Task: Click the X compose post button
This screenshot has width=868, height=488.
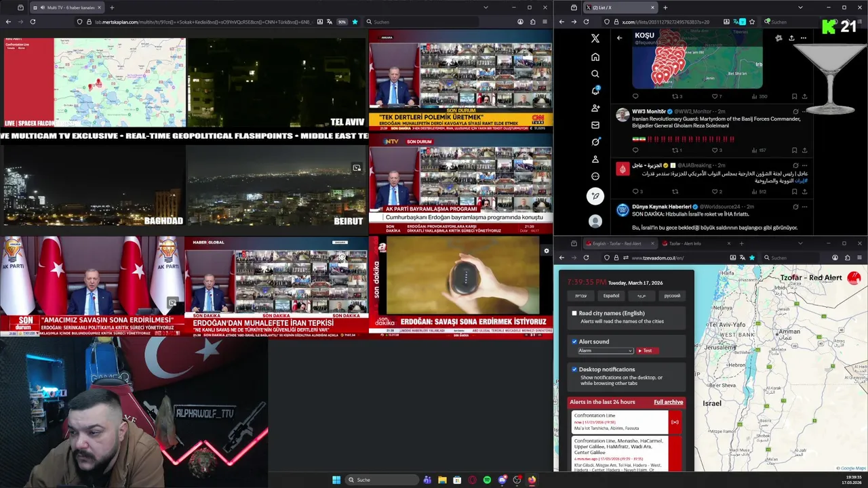Action: 595,197
